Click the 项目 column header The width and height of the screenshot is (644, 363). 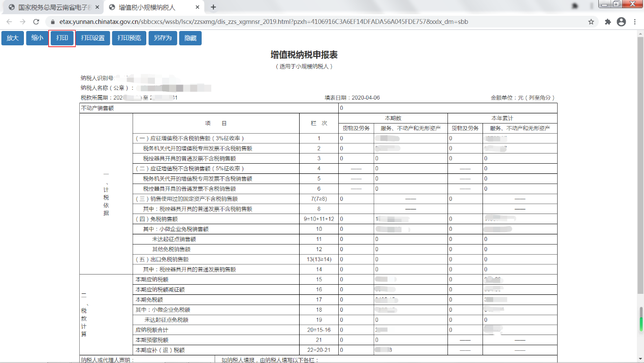pyautogui.click(x=216, y=124)
